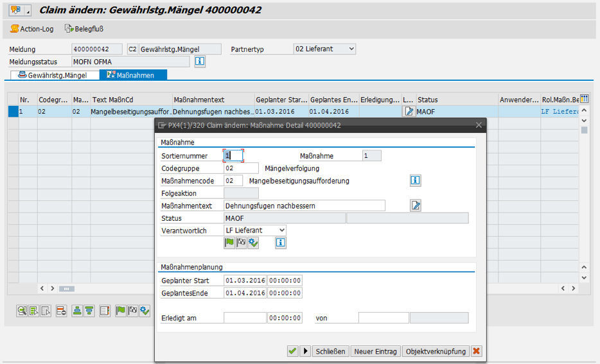Open table column settings icon

(584, 99)
